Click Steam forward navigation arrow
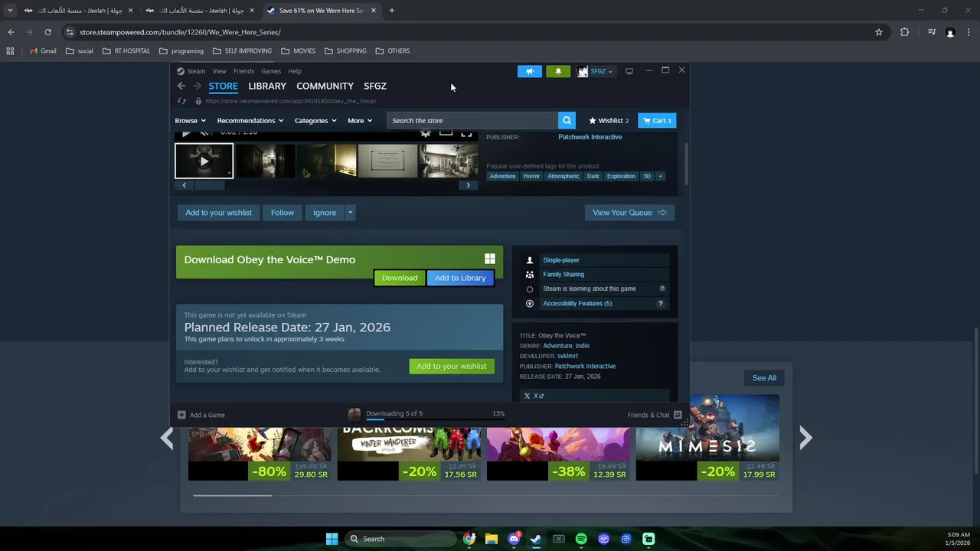 (x=197, y=86)
